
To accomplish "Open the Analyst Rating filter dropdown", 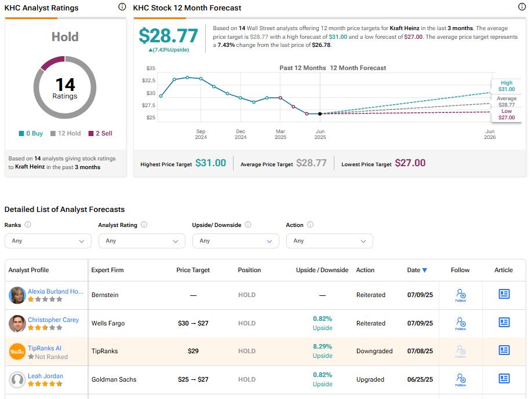I will (142, 241).
